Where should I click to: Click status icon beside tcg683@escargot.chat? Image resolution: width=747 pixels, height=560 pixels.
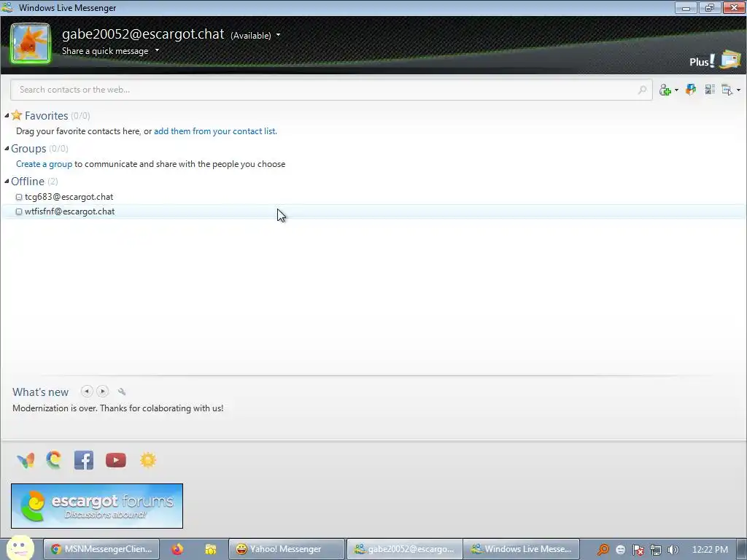pos(19,197)
